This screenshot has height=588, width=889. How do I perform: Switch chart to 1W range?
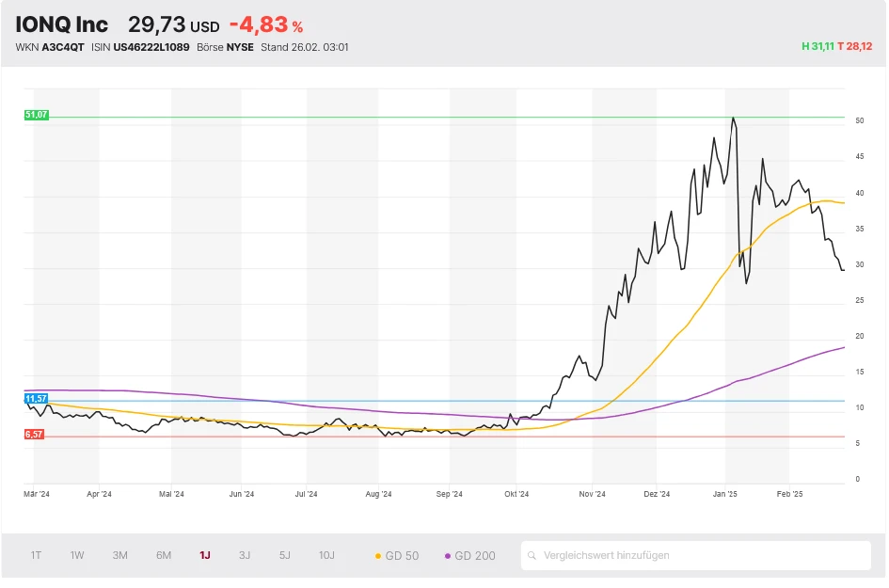(77, 555)
